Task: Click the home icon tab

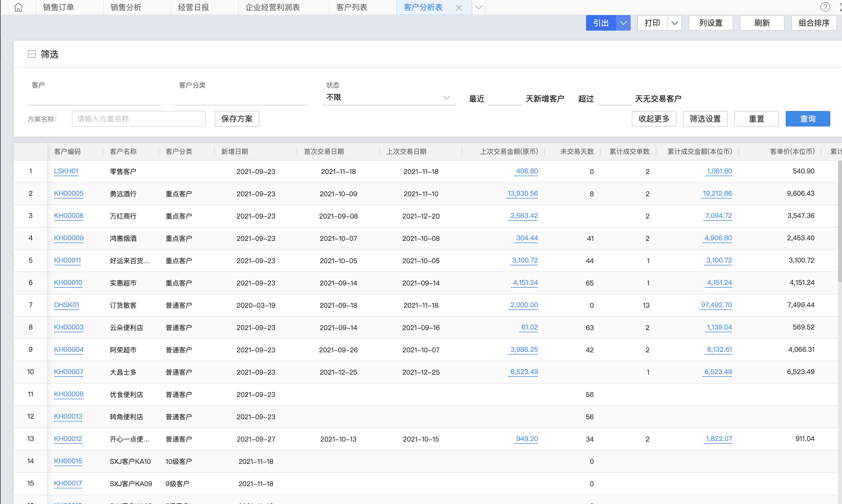Action: [x=18, y=8]
